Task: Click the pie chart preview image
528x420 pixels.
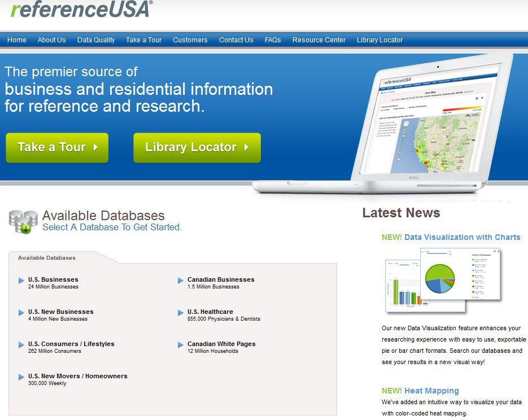Action: click(x=439, y=280)
